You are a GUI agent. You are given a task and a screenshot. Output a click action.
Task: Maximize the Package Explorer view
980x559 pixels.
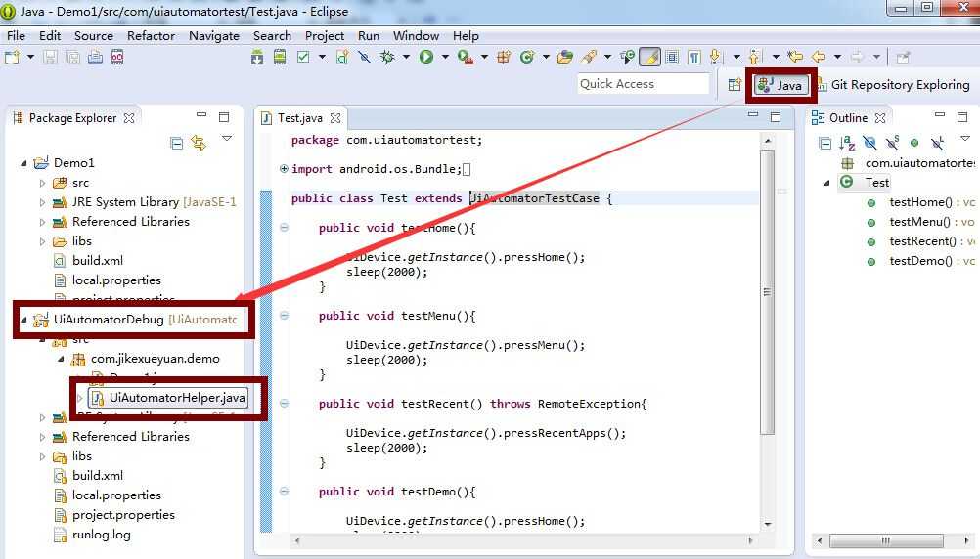[224, 117]
